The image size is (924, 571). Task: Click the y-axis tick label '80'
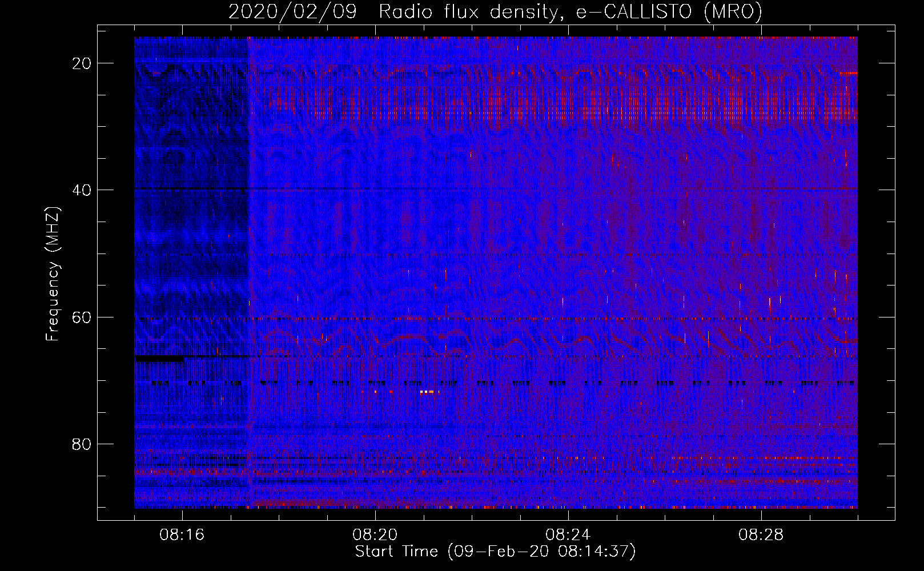click(x=82, y=444)
